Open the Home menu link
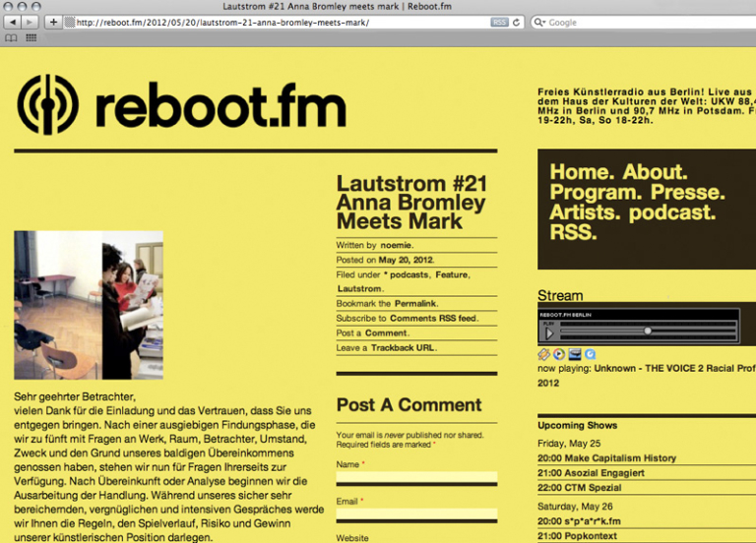Viewport: 756px width, 543px height. [x=582, y=172]
